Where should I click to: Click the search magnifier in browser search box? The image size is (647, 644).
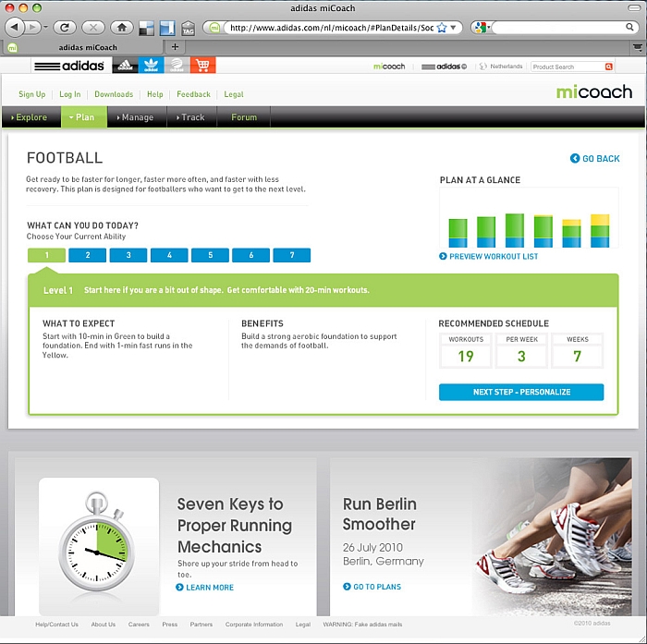(629, 27)
